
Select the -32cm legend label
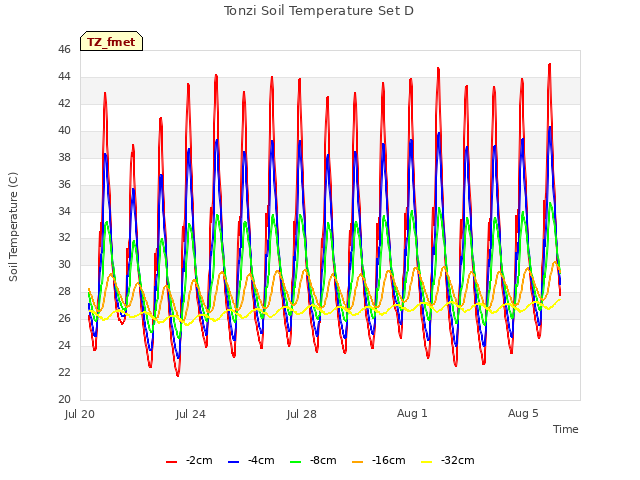[458, 460]
